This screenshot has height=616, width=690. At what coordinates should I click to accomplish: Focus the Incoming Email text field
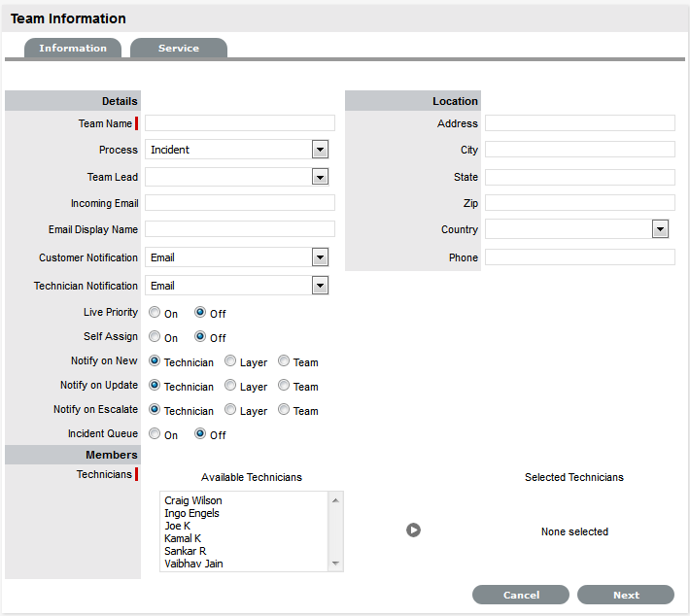pyautogui.click(x=239, y=203)
